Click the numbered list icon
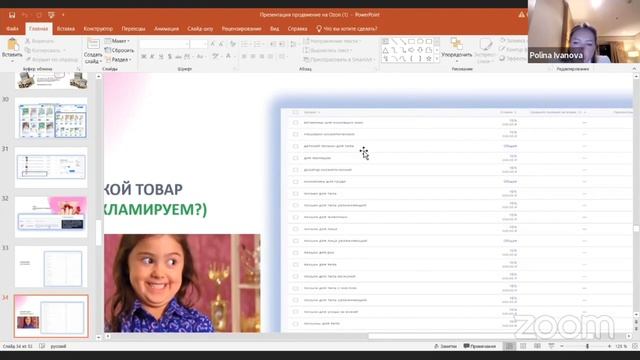Viewport: 640px width, 360px height. [258, 44]
